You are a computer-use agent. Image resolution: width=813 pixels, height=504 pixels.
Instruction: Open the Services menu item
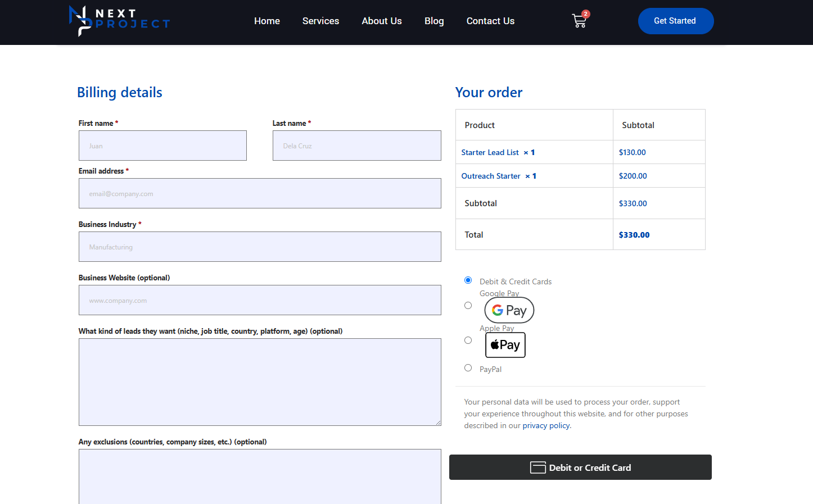click(x=320, y=21)
